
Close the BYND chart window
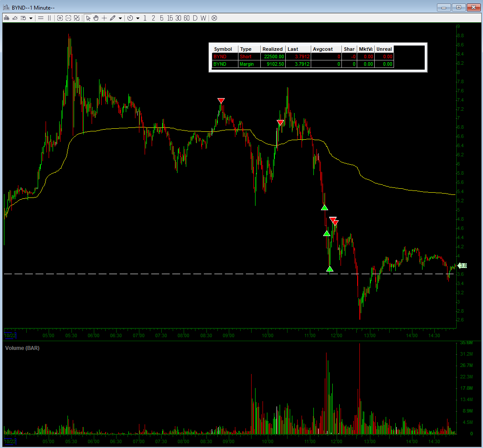[x=473, y=7]
